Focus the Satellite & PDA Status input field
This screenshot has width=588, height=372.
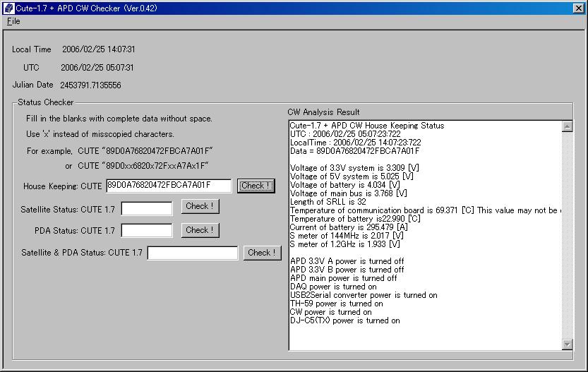click(193, 253)
